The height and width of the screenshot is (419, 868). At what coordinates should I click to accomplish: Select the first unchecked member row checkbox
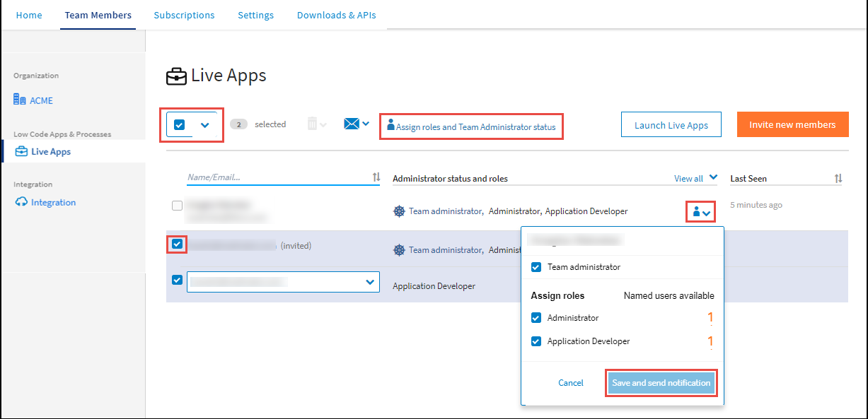(x=177, y=206)
